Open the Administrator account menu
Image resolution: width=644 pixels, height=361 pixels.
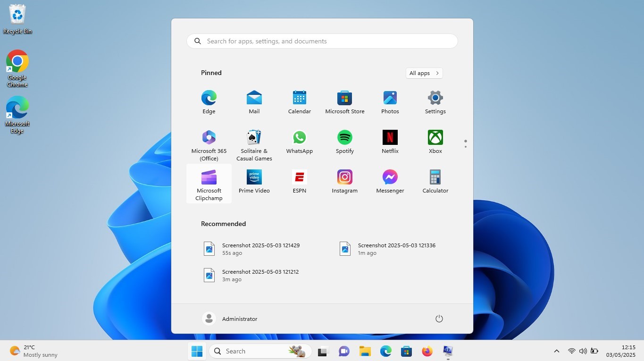click(x=230, y=319)
